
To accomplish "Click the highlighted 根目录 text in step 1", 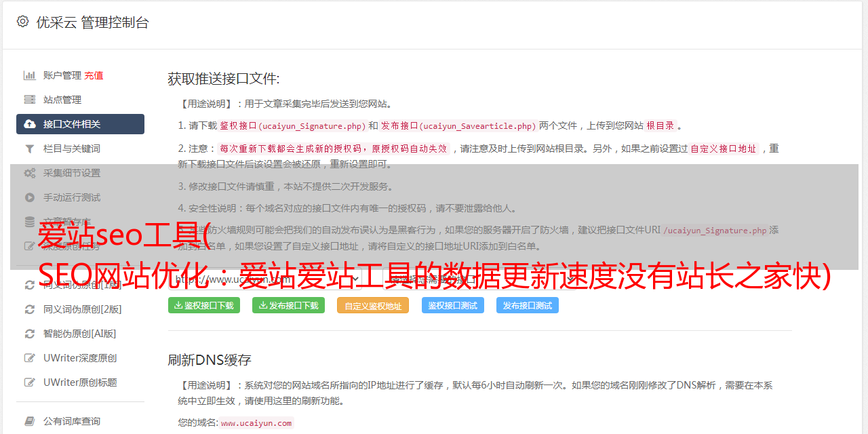I will tap(660, 125).
